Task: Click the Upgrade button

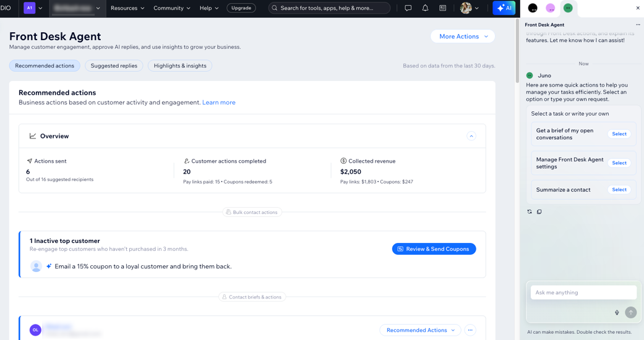Action: [x=241, y=8]
